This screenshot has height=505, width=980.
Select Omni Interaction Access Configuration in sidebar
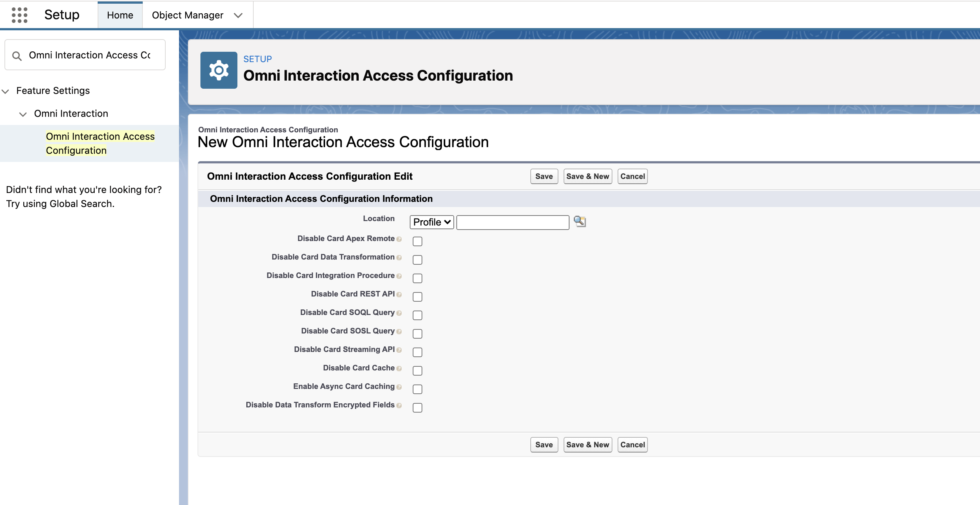pos(100,143)
